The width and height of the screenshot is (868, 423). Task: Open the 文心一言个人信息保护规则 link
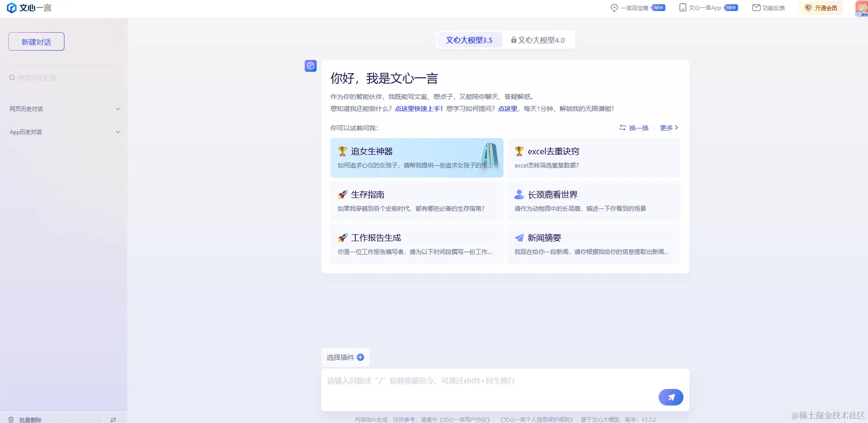coord(537,420)
